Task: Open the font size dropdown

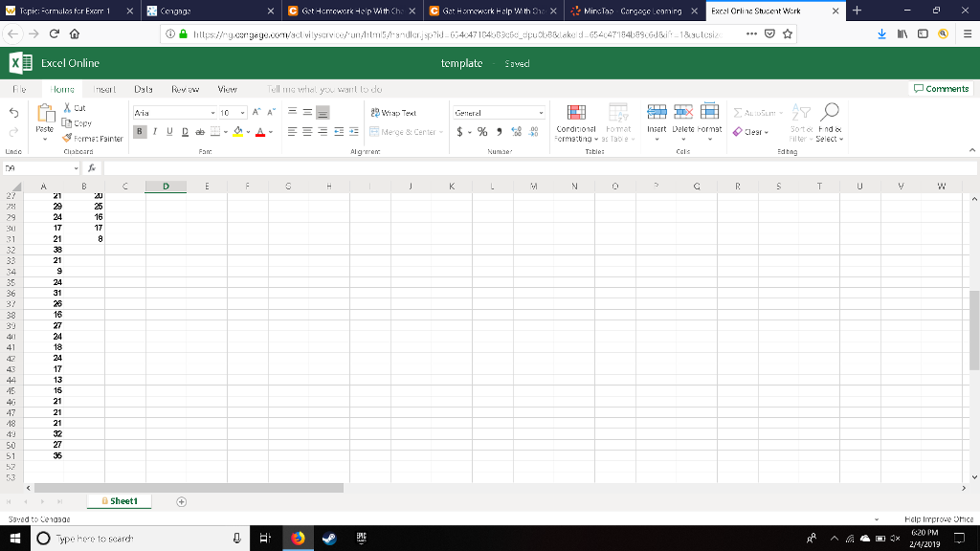Action: coord(242,113)
